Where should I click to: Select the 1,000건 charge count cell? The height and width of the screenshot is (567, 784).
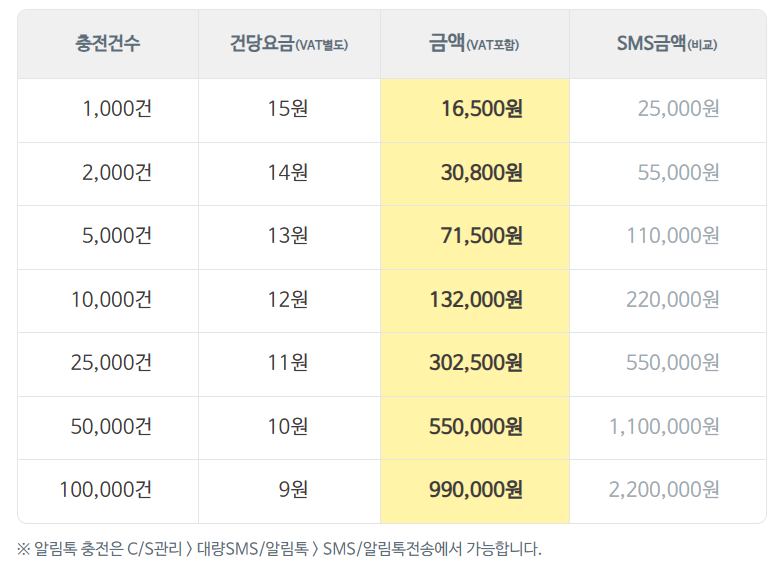tap(117, 109)
